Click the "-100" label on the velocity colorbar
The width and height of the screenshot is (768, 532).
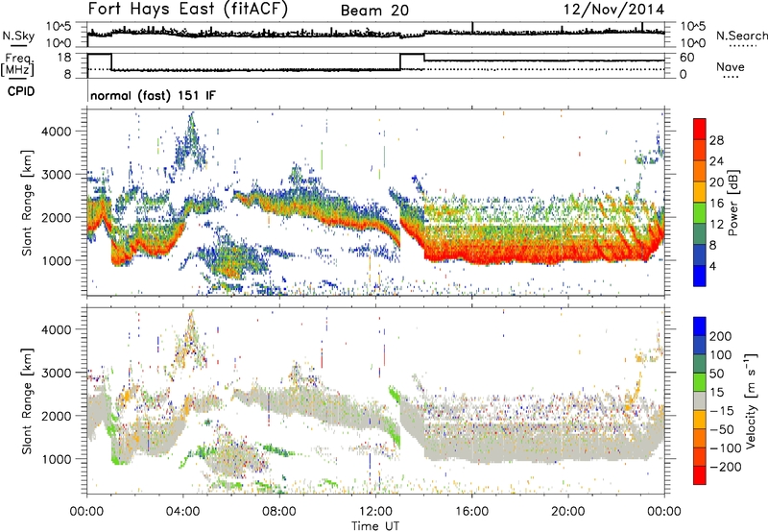pos(726,448)
